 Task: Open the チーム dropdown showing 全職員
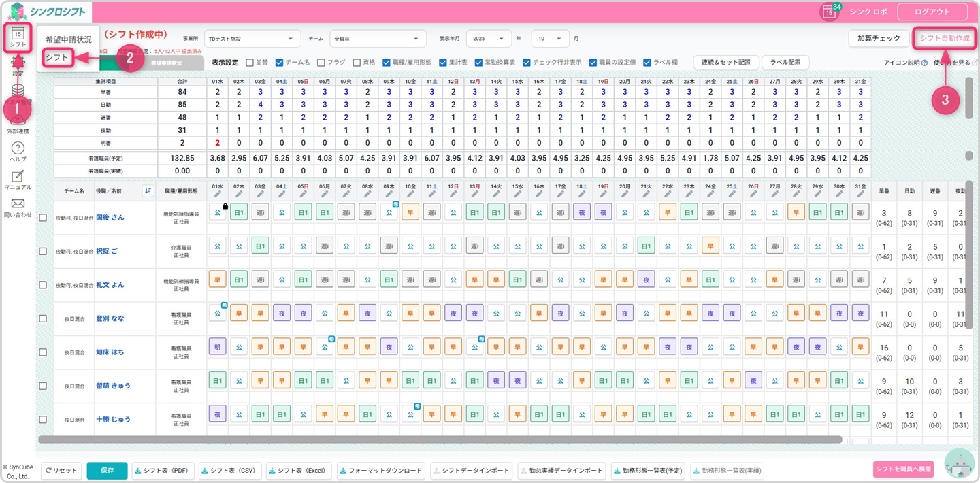coord(377,39)
